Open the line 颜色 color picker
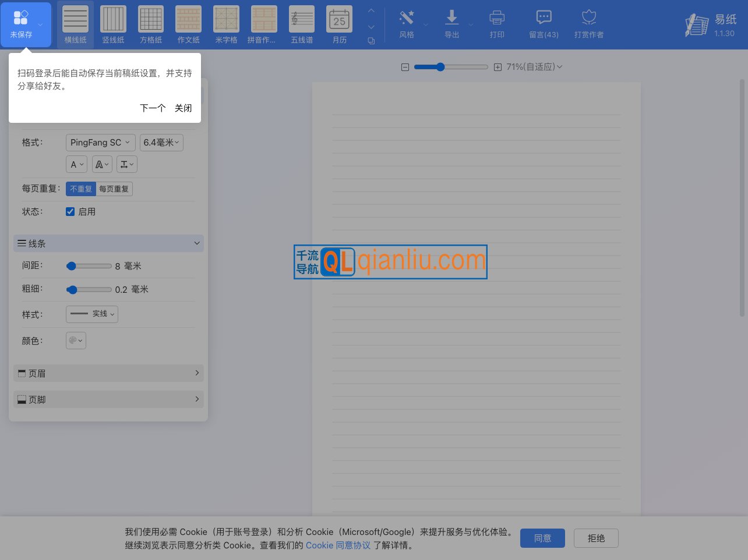 tap(76, 341)
